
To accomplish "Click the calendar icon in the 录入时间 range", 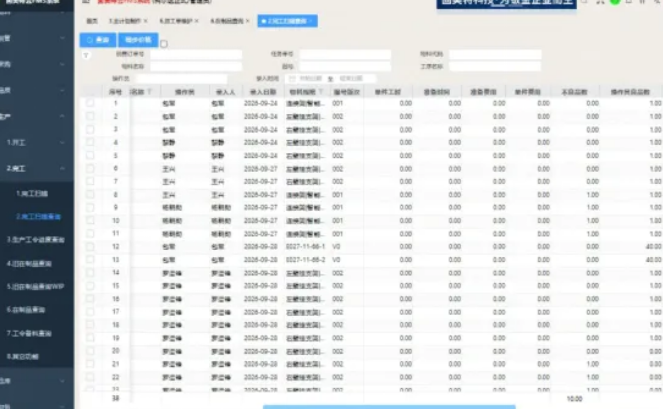I will (x=292, y=79).
